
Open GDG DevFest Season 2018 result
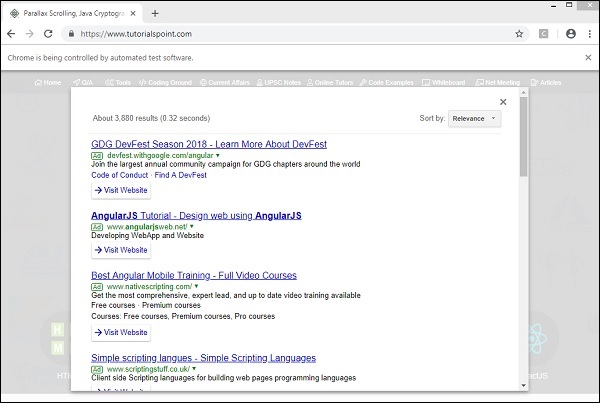[x=209, y=144]
